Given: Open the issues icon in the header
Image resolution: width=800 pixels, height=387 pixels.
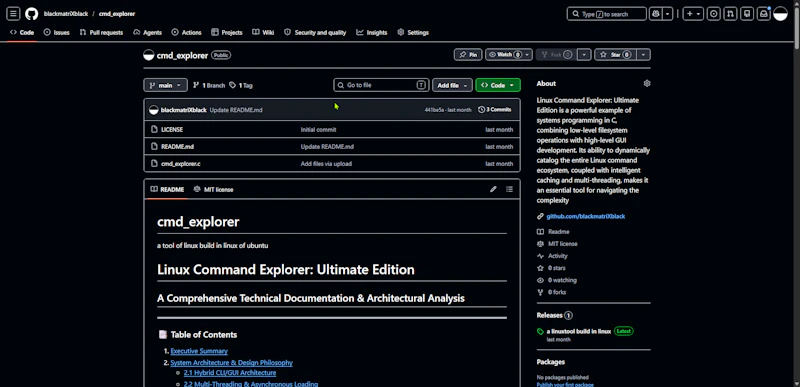Looking at the screenshot, I should (714, 14).
